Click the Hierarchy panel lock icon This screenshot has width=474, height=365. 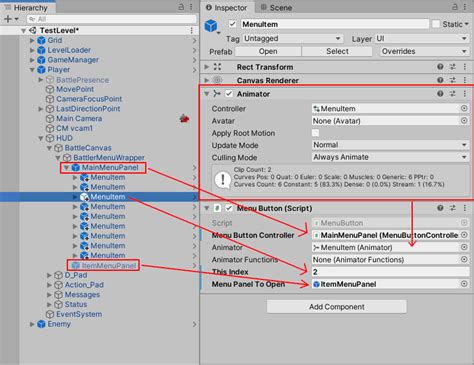pyautogui.click(x=181, y=7)
